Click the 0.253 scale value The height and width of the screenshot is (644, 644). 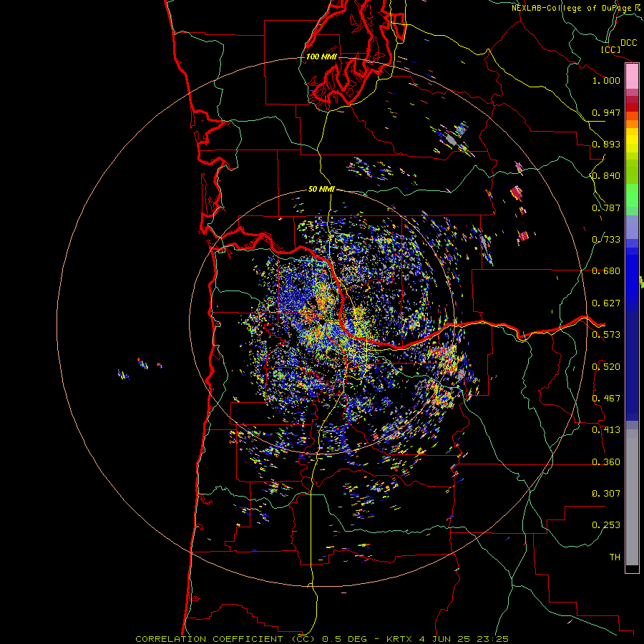pyautogui.click(x=606, y=525)
